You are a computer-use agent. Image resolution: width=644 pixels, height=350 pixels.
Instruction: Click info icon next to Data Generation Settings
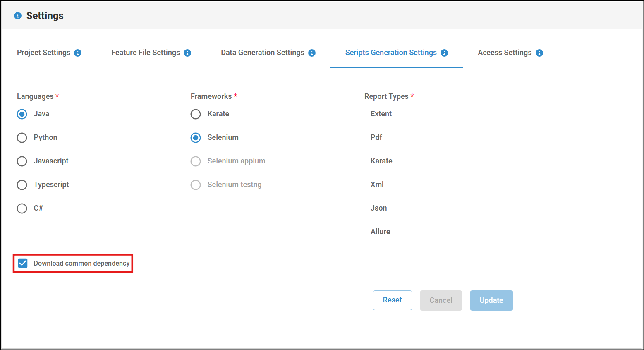pyautogui.click(x=312, y=53)
